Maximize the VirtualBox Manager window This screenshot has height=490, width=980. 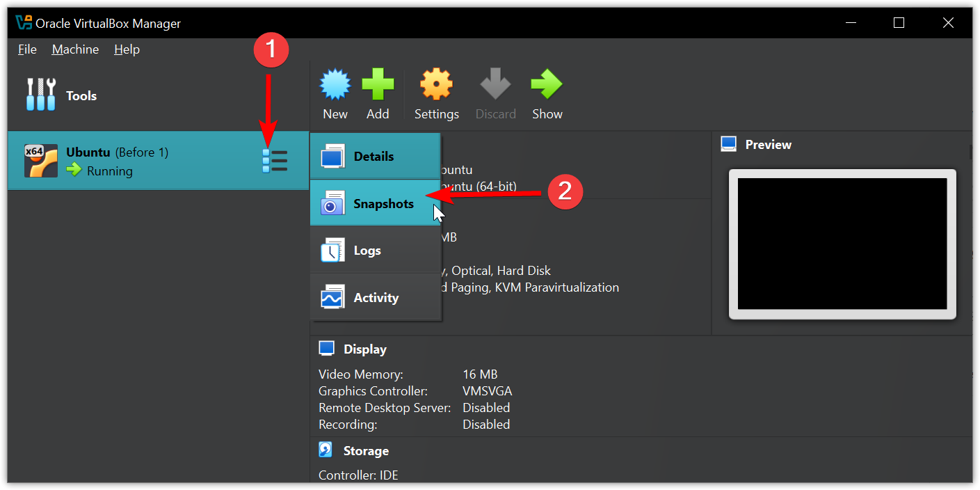tap(899, 23)
